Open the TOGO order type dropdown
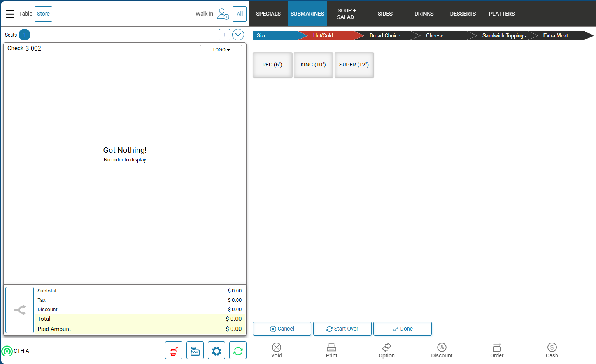 tap(221, 50)
